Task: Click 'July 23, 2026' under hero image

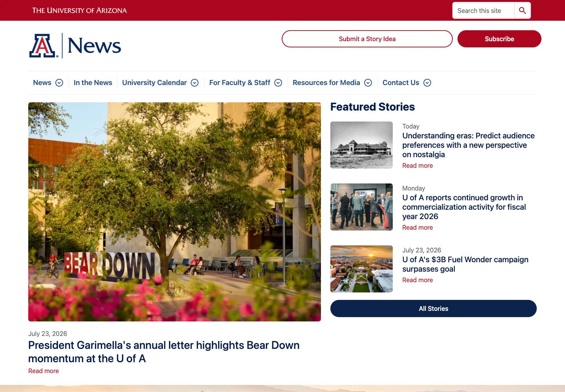Action: (47, 334)
